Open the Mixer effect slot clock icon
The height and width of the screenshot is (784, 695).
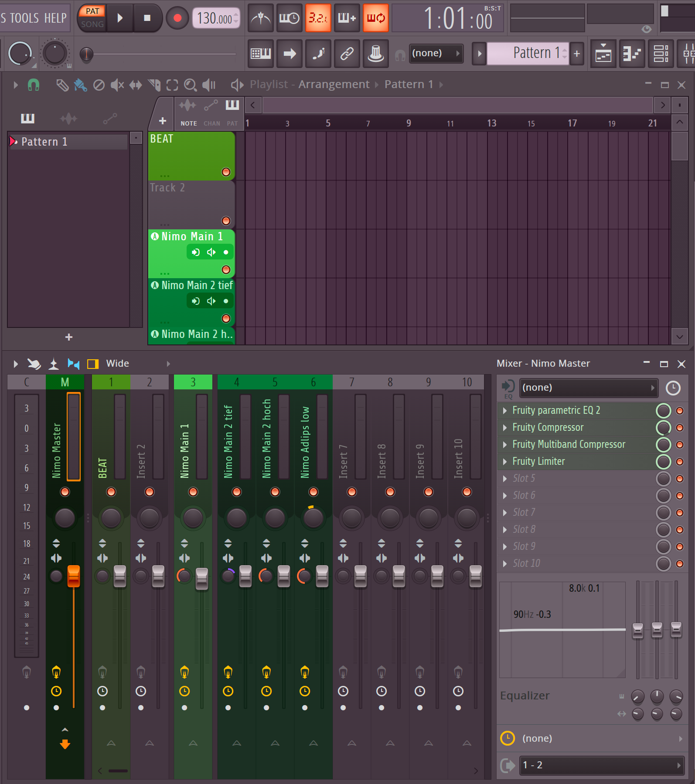coord(673,388)
